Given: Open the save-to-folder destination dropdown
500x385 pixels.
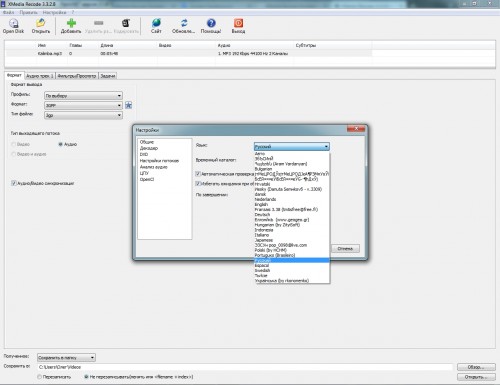Looking at the screenshot, I should (x=66, y=358).
